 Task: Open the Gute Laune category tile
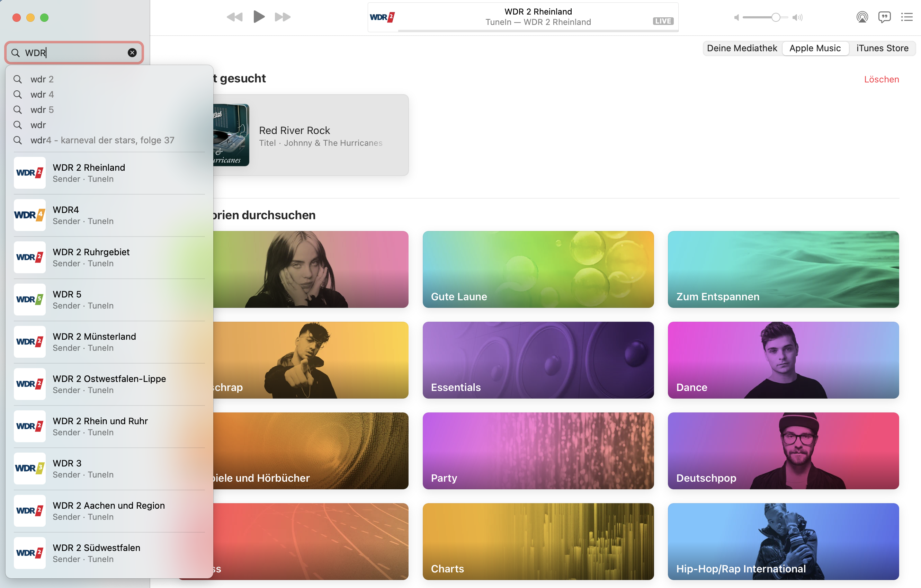pos(538,269)
